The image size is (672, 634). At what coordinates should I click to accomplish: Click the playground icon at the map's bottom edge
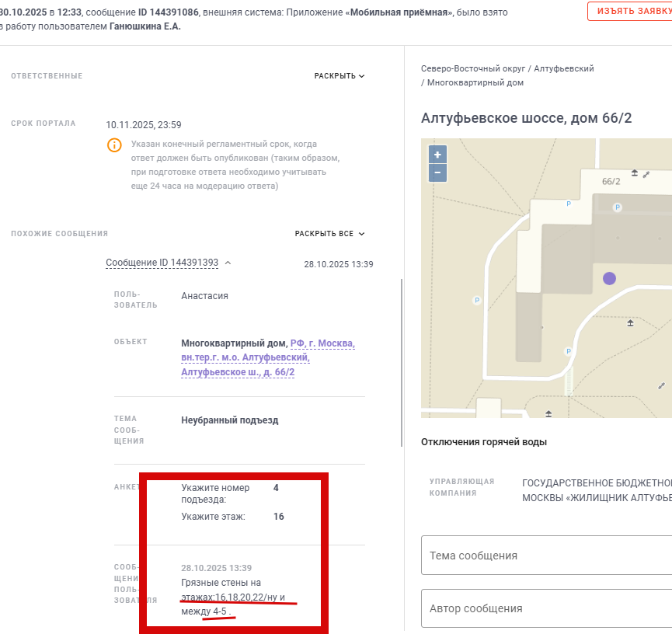[548, 413]
